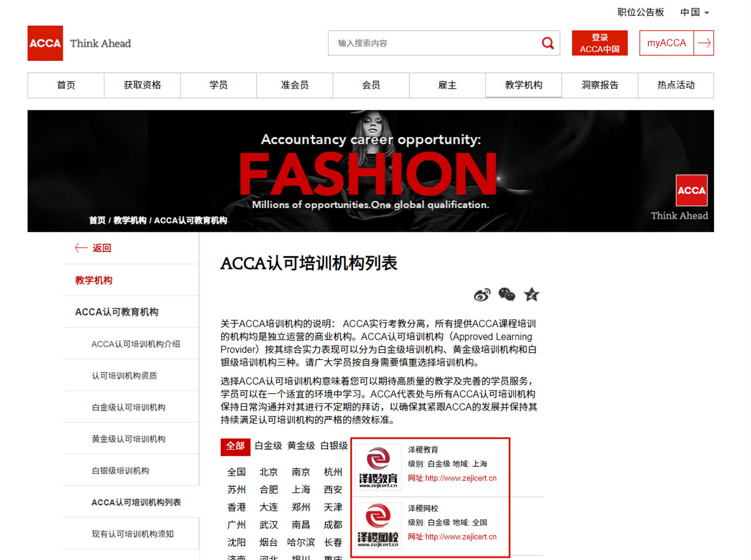751x560 pixels.
Task: Open the 会员 menu
Action: point(371,85)
